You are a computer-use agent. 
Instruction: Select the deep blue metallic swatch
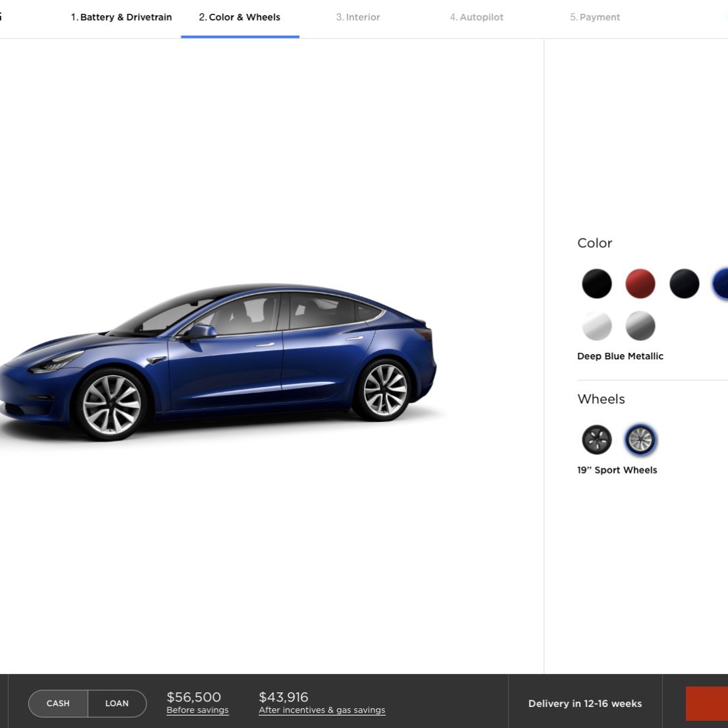pyautogui.click(x=721, y=283)
